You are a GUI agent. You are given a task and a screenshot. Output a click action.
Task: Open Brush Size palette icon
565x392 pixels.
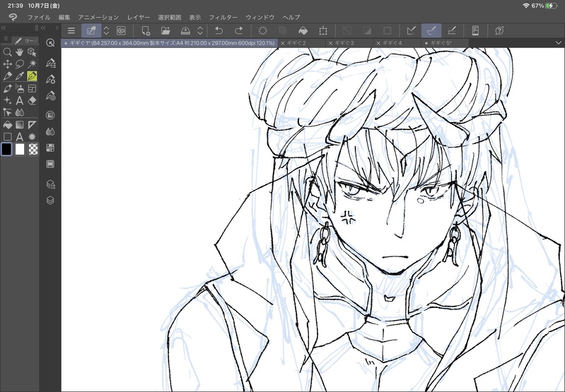pos(50,96)
